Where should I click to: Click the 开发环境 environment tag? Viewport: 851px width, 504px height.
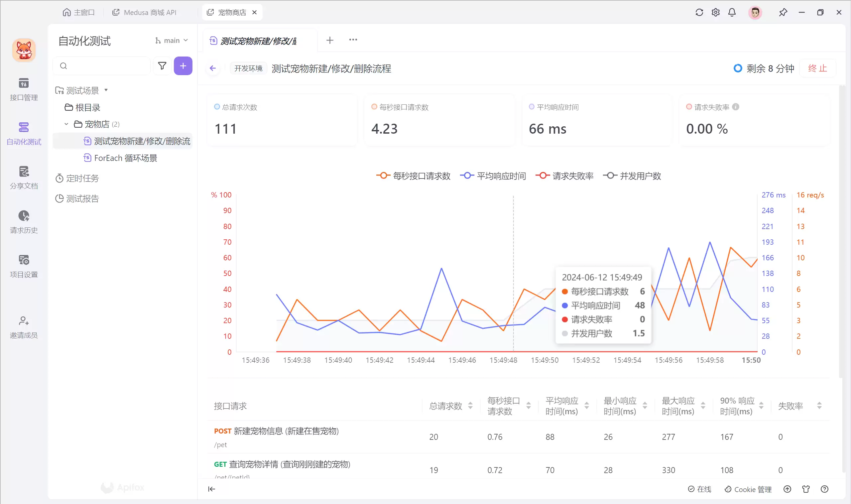[249, 68]
